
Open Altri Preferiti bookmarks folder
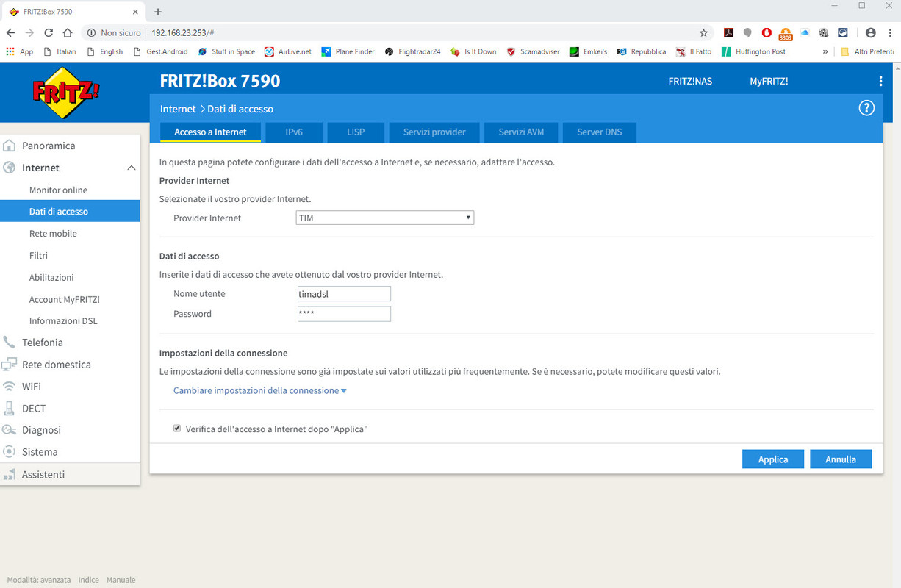(867, 51)
